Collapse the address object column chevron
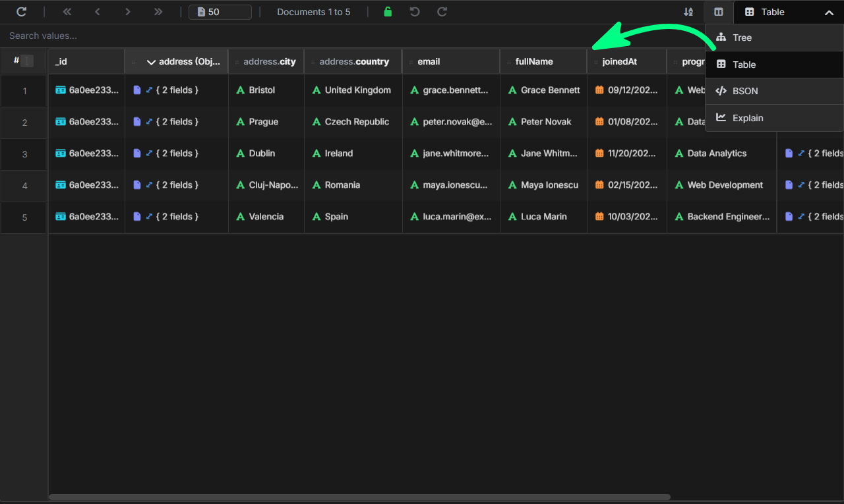This screenshot has height=504, width=844. pyautogui.click(x=151, y=62)
